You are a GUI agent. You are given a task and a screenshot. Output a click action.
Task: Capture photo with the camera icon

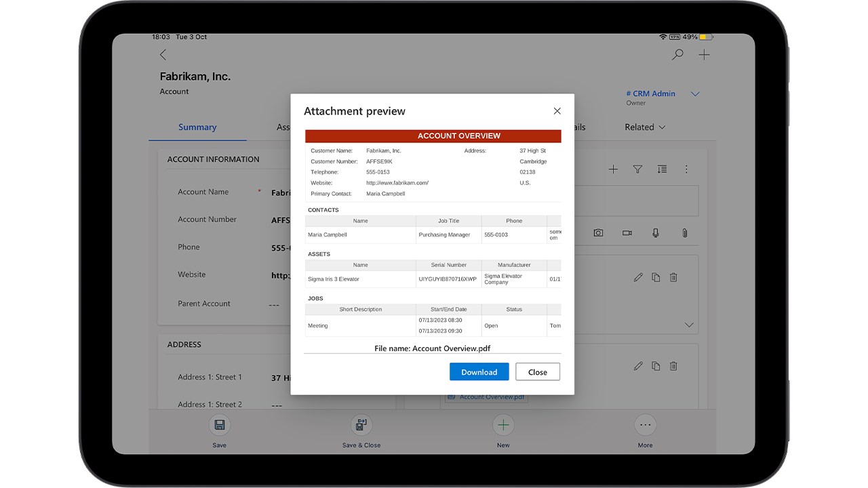[598, 233]
